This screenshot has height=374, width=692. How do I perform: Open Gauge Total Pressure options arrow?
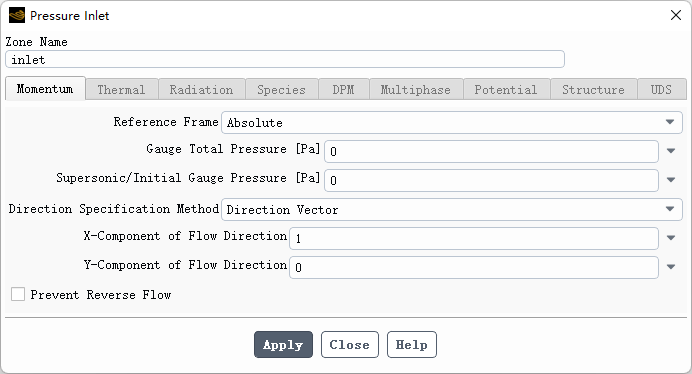point(671,151)
